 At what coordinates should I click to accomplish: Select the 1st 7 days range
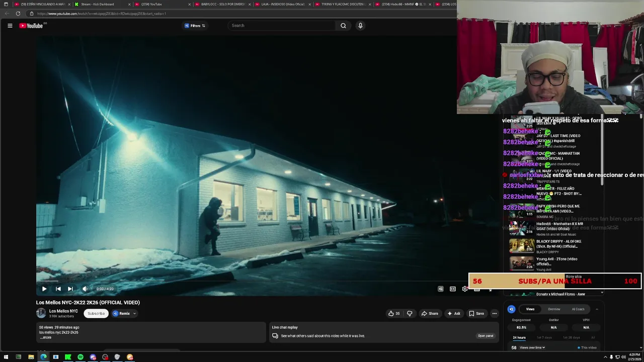(544, 337)
